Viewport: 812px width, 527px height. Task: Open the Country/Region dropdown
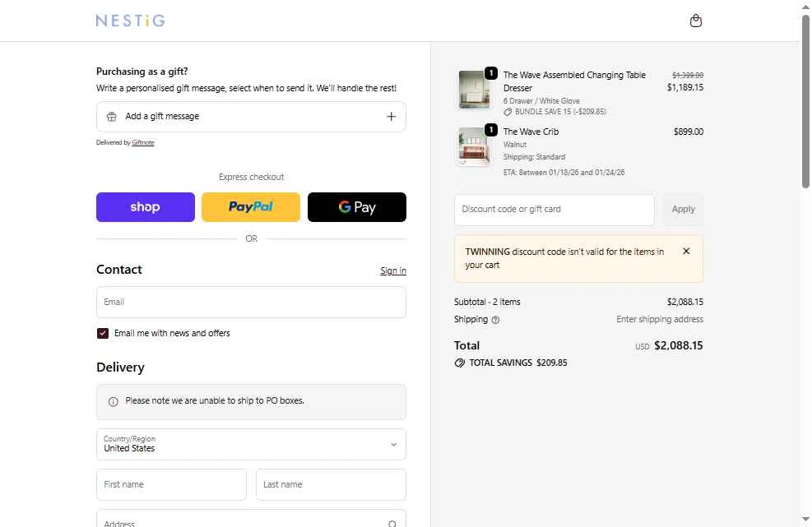[x=251, y=444]
